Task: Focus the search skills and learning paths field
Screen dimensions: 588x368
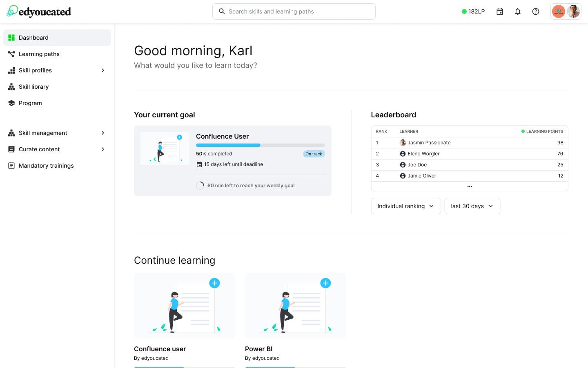Action: (x=294, y=11)
